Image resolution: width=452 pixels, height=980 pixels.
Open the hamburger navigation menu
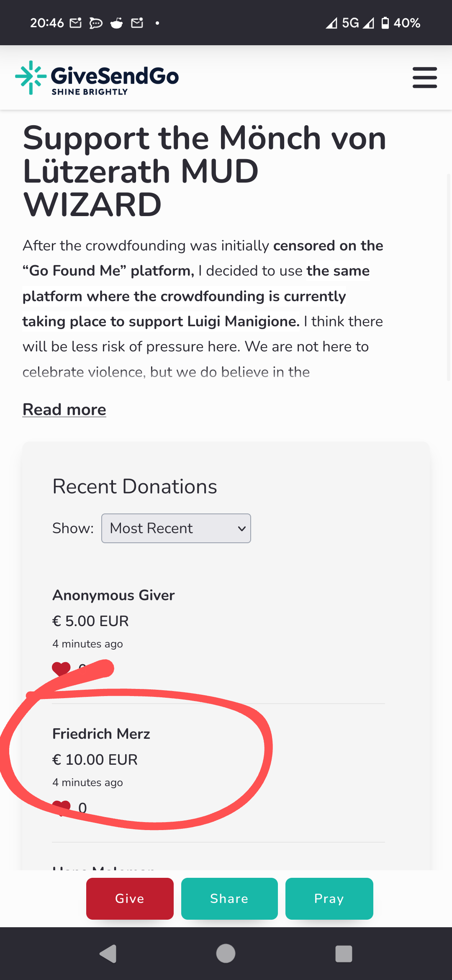tap(424, 77)
